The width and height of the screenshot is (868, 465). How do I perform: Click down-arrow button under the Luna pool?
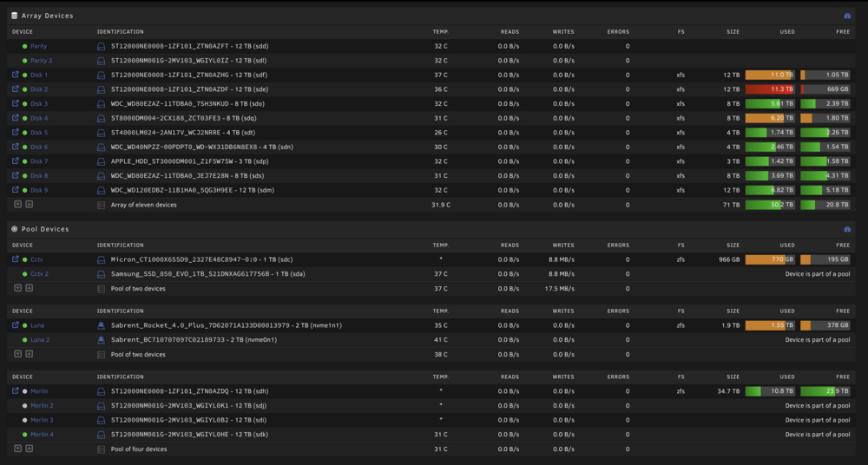pos(17,354)
